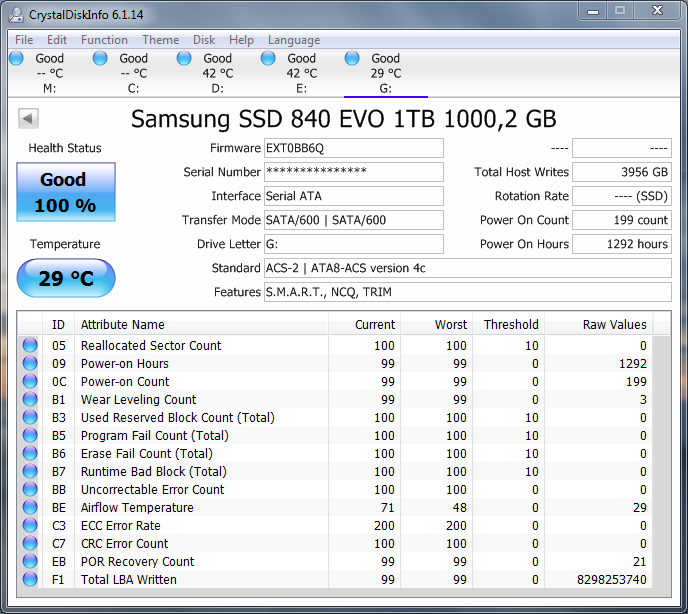The width and height of the screenshot is (688, 614).
Task: Select the E: drive status orb
Action: (x=268, y=58)
